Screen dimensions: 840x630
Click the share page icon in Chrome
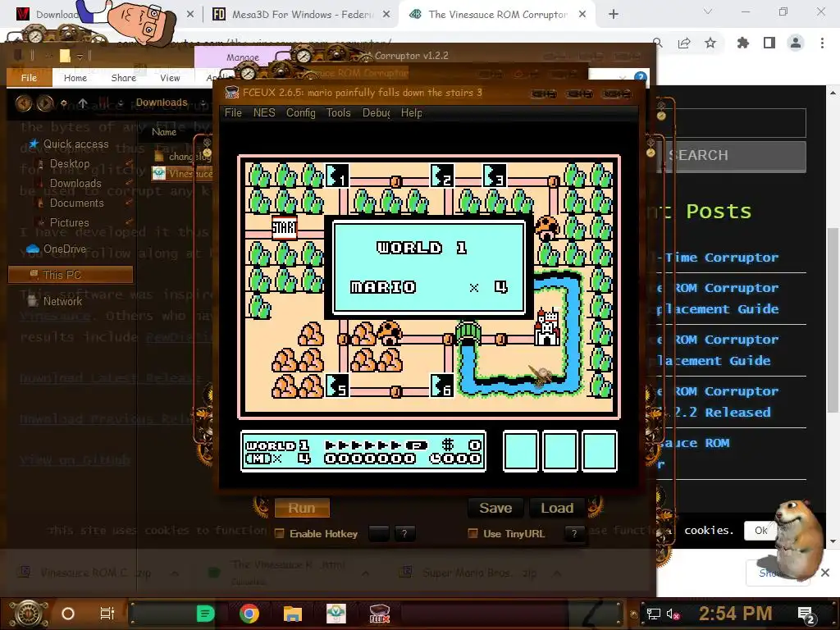pos(684,43)
